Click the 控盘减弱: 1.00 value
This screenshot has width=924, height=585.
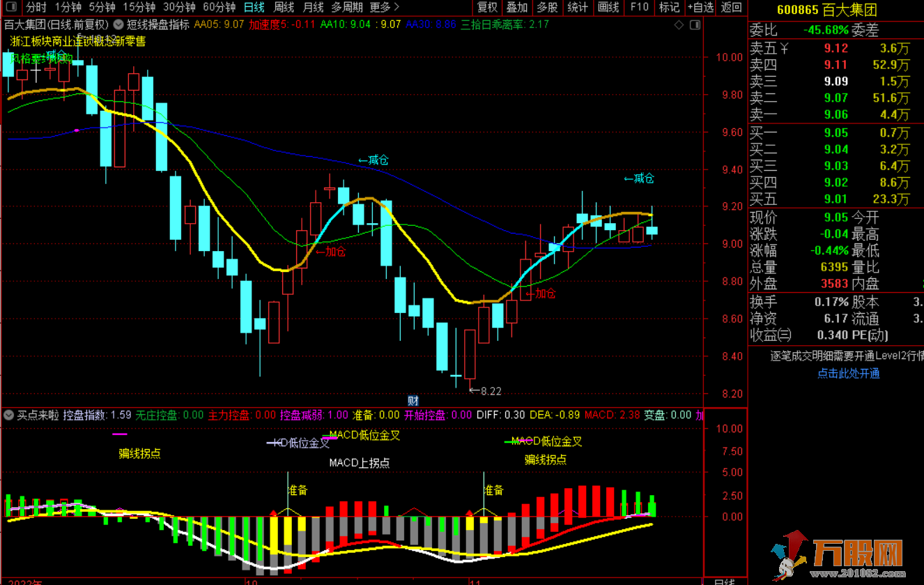[x=314, y=415]
